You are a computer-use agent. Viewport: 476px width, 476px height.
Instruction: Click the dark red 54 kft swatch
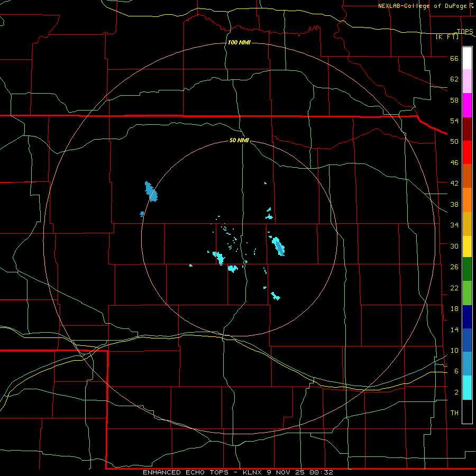pyautogui.click(x=467, y=129)
